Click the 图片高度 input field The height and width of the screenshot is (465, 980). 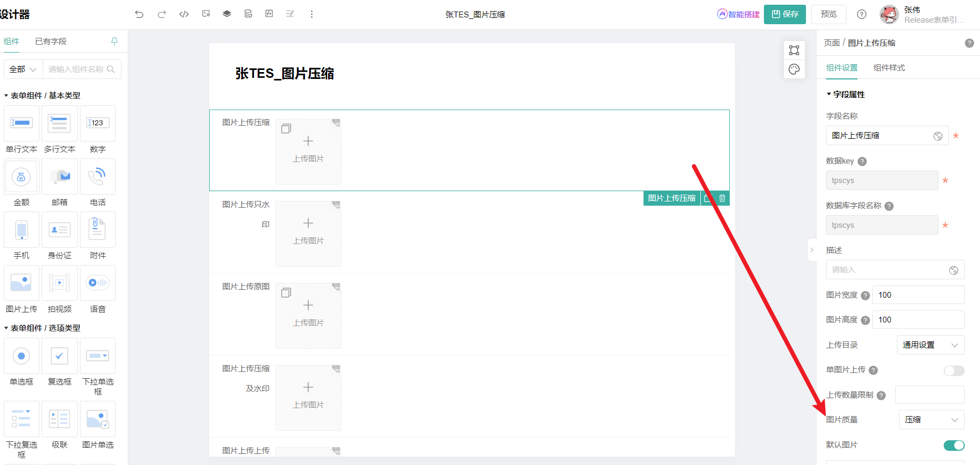918,320
